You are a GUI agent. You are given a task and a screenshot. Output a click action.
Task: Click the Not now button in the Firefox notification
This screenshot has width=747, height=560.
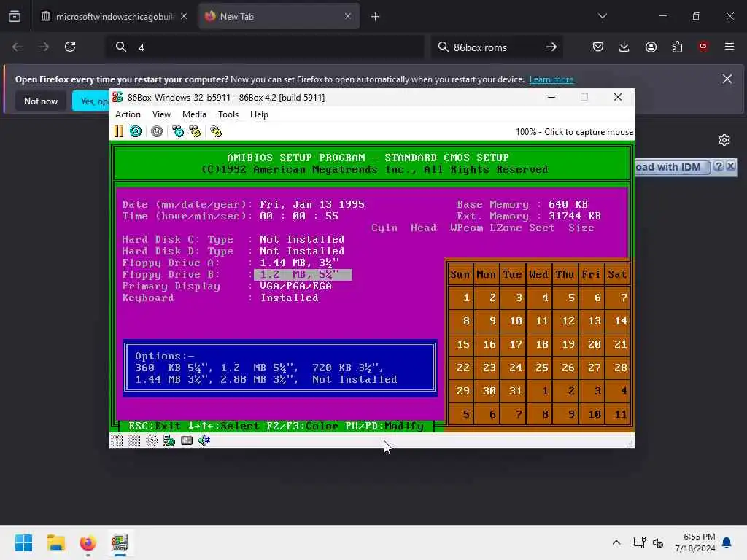41,101
